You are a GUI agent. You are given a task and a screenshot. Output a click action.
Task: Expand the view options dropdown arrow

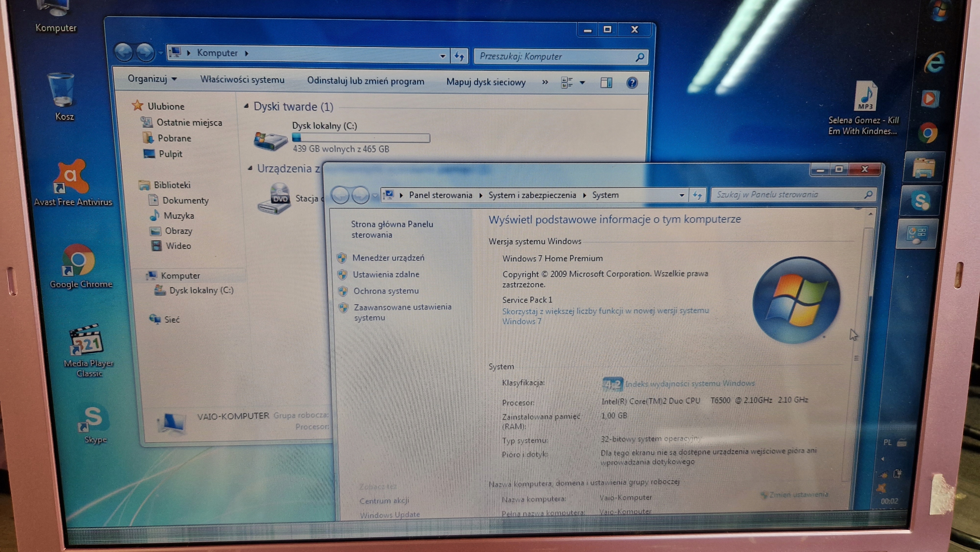(582, 83)
